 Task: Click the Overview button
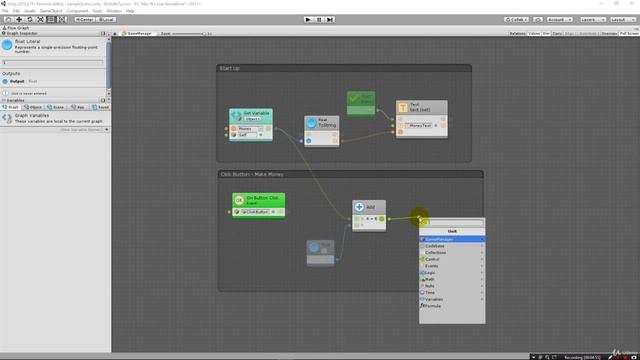point(609,33)
